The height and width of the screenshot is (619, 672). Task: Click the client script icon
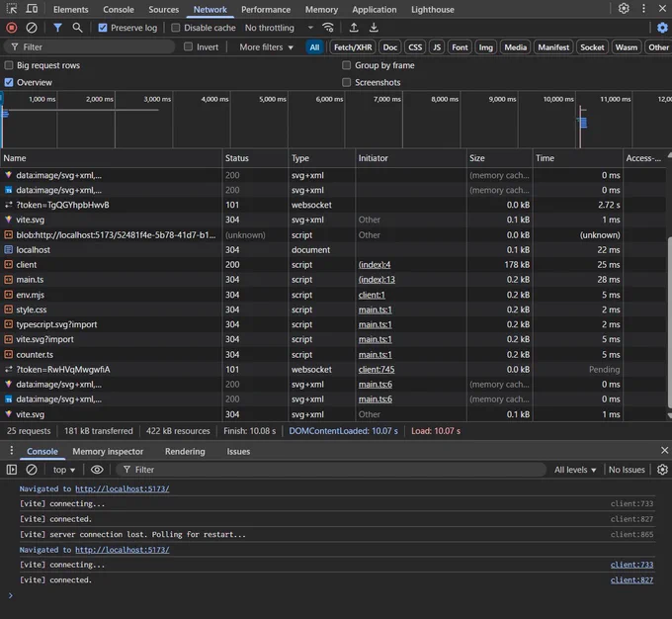(8, 265)
